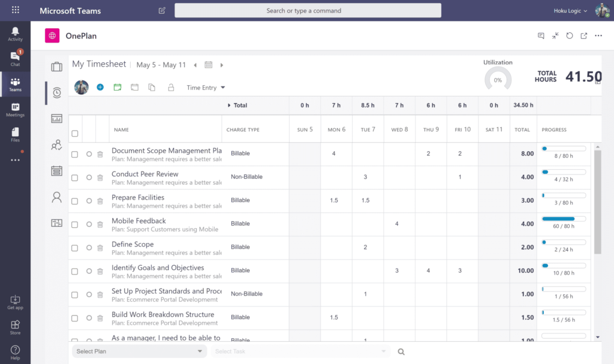
Task: Switch to Teams in the sidebar
Action: click(15, 84)
